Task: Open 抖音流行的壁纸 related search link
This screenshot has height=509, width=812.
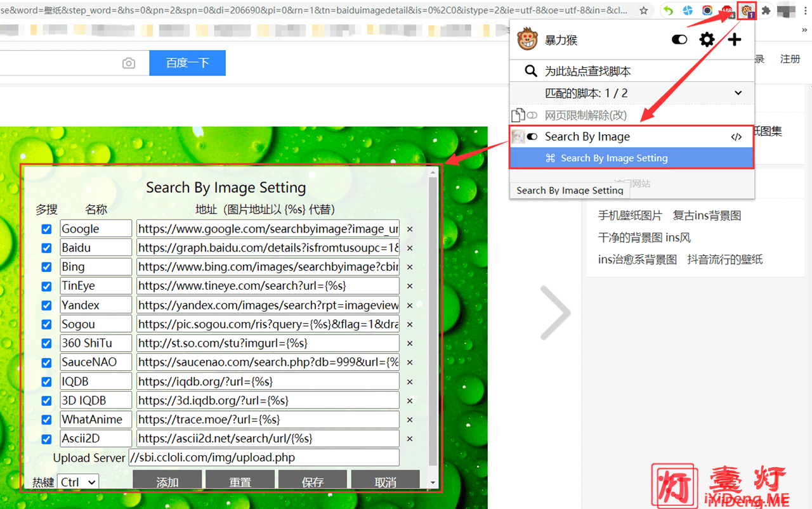Action: (x=725, y=259)
